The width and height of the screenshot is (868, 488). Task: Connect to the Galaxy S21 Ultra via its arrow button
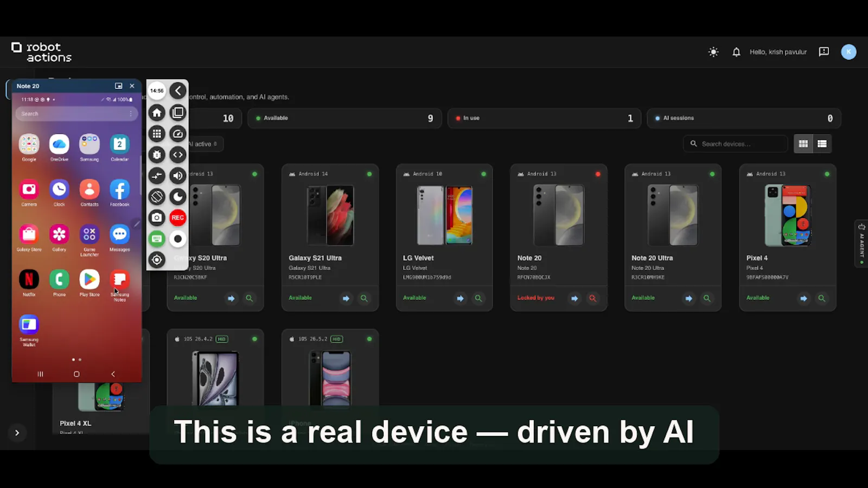tap(346, 298)
